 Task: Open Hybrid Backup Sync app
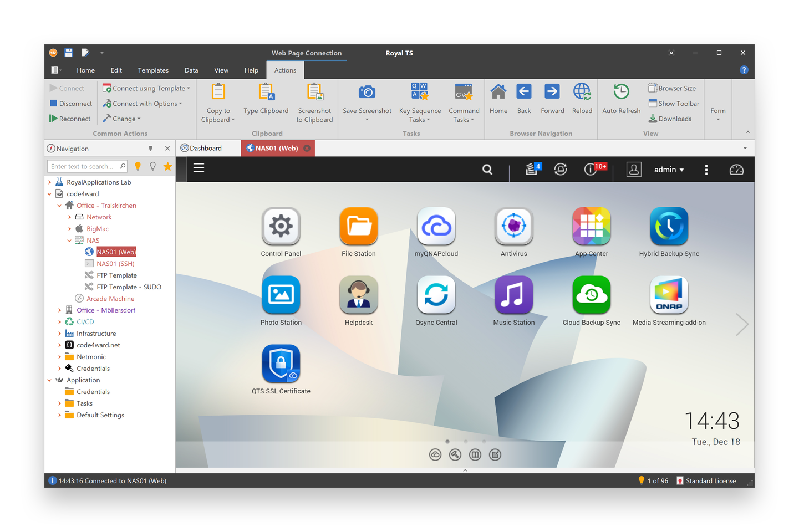pos(669,226)
